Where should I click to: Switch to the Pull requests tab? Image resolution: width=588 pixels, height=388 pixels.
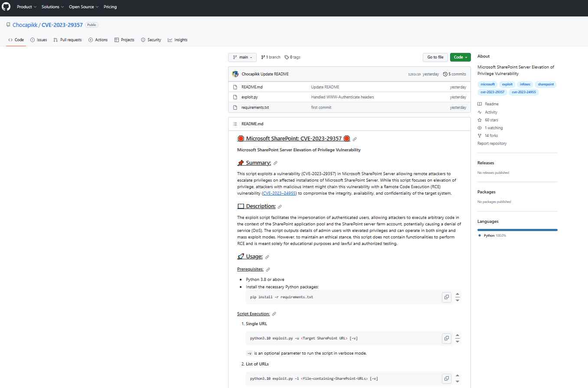[x=67, y=40]
